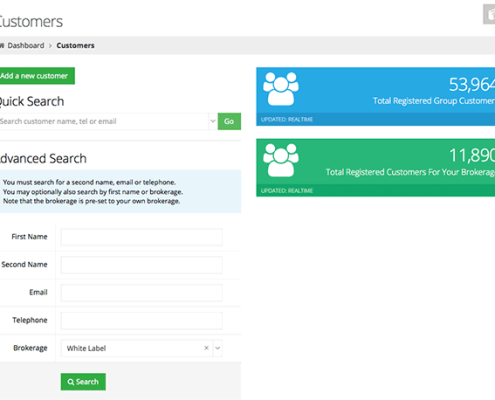Click the First Name label
This screenshot has width=495, height=400.
tap(29, 237)
